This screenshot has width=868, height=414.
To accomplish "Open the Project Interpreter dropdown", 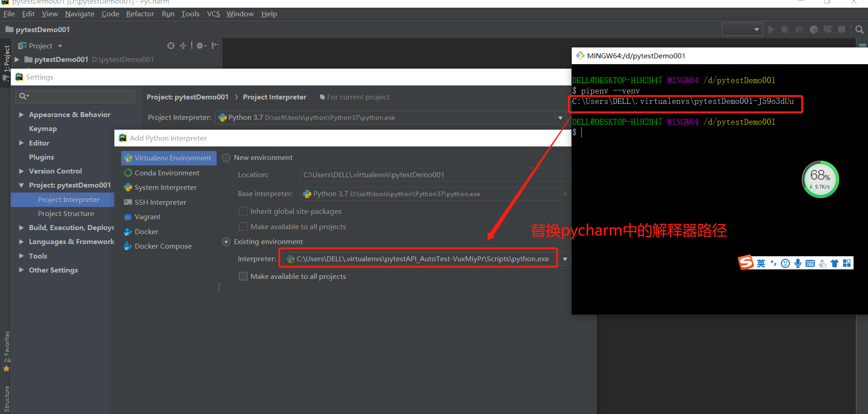I will tap(560, 118).
